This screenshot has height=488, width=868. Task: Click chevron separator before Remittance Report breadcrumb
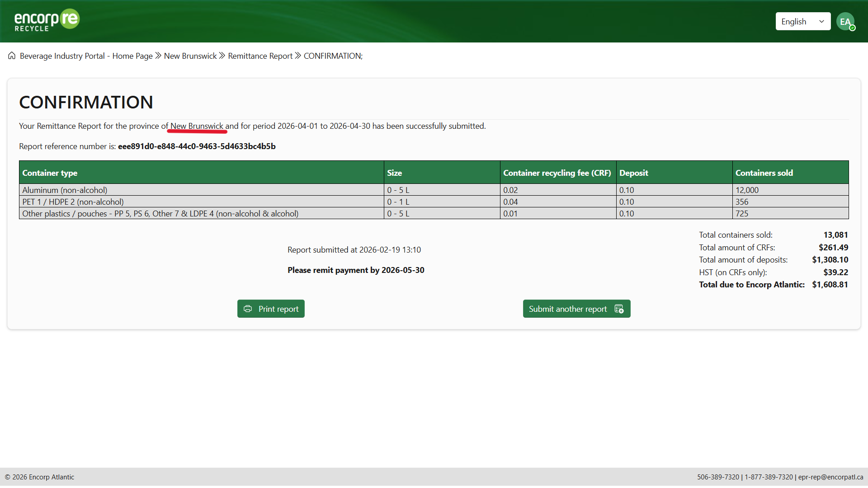pyautogui.click(x=222, y=56)
